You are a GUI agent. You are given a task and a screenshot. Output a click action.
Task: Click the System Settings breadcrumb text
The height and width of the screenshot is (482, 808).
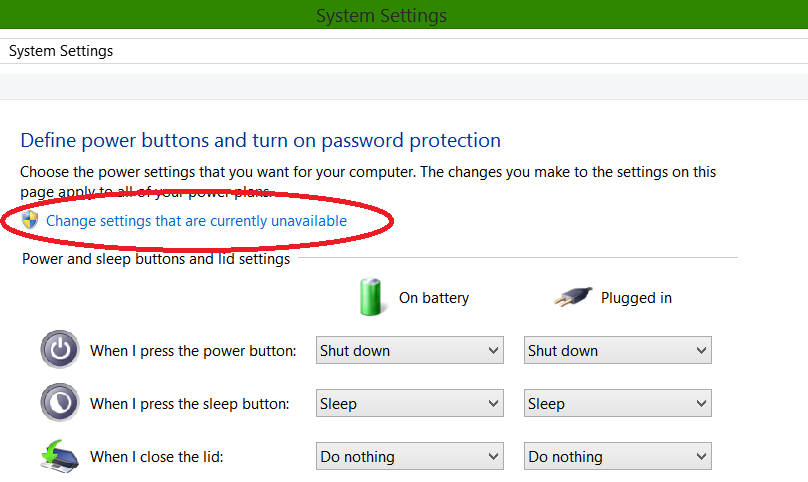coord(61,51)
